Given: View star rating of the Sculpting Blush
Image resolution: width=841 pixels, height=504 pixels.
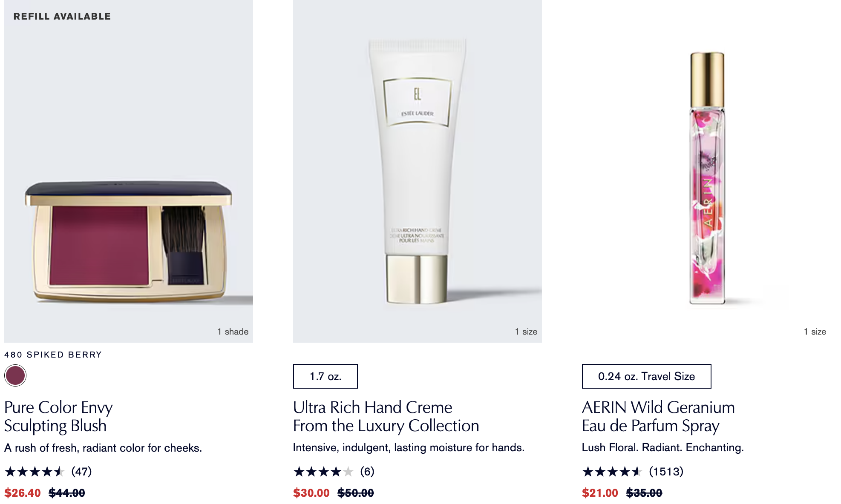Looking at the screenshot, I should [35, 472].
